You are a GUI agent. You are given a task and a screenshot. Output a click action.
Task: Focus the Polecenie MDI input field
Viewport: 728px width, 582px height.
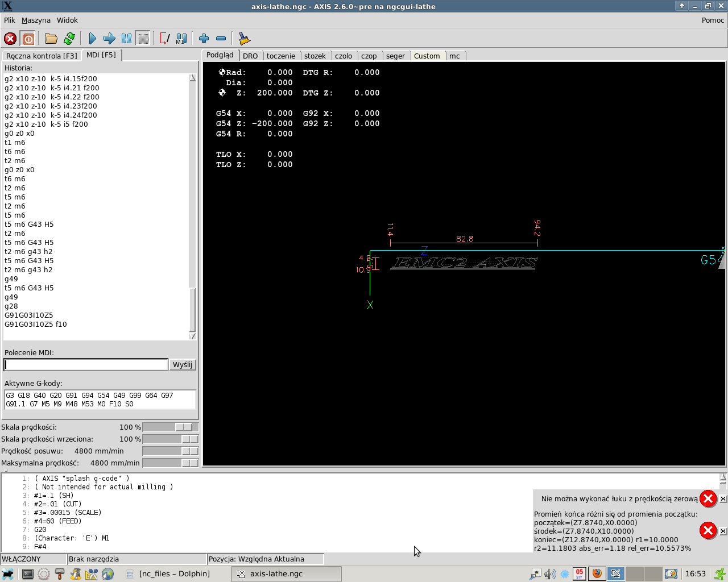pyautogui.click(x=86, y=365)
